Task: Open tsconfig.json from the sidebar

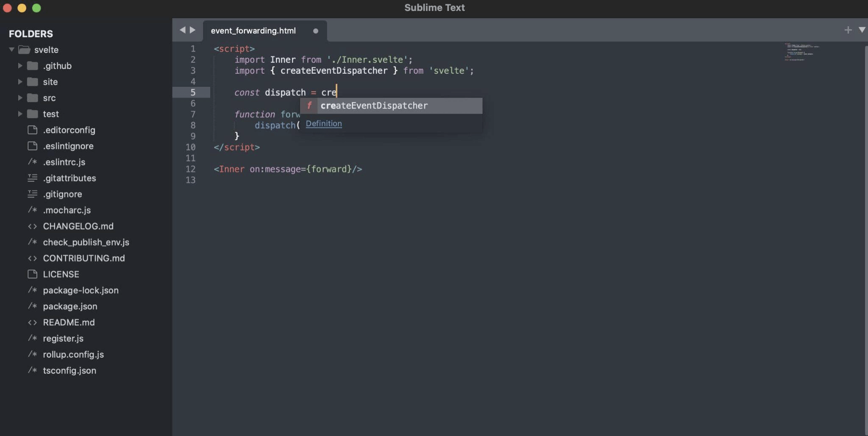Action: tap(70, 370)
